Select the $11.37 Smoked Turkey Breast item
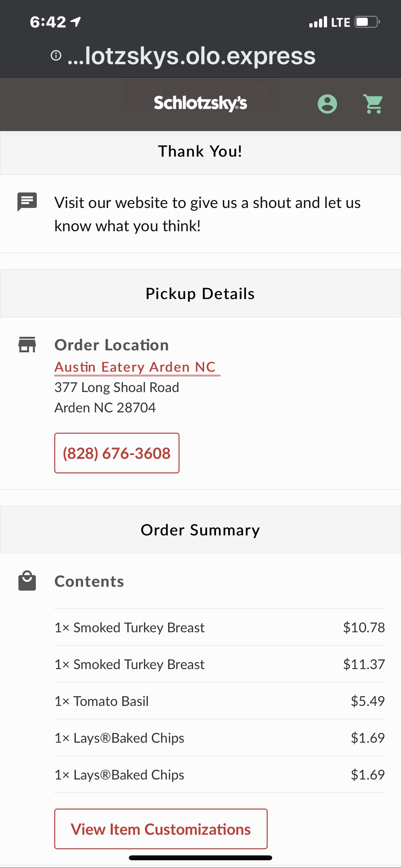Viewport: 401px width, 868px height. [219, 664]
